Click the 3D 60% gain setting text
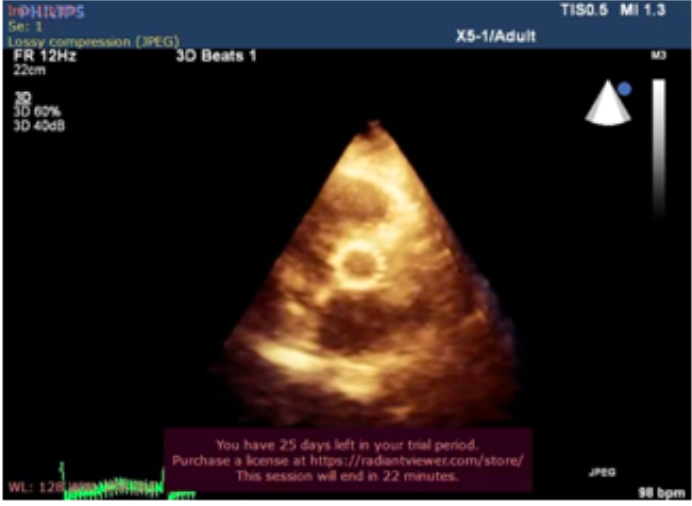The width and height of the screenshot is (692, 506). click(x=35, y=111)
